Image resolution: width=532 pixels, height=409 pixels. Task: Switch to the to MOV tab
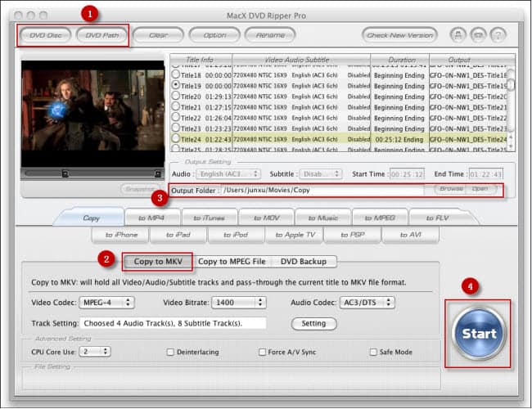[x=267, y=218]
